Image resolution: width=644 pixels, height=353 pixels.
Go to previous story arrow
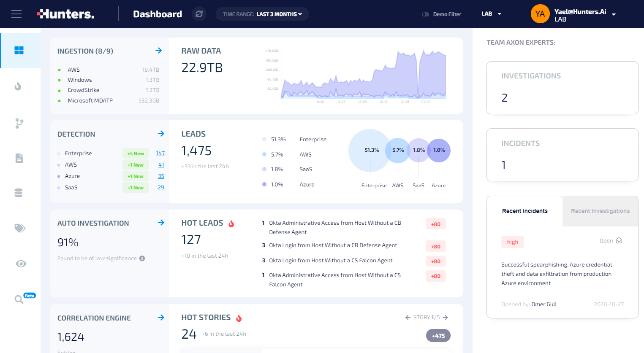408,318
